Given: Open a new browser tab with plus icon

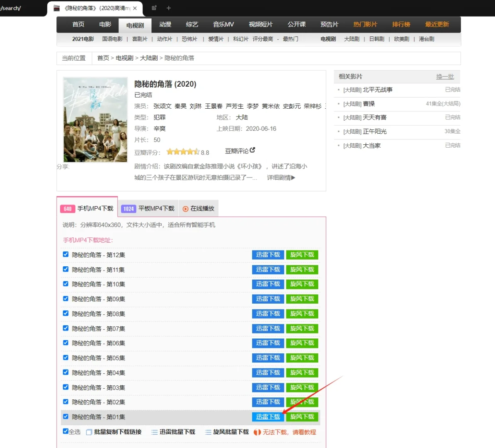Looking at the screenshot, I should (169, 8).
